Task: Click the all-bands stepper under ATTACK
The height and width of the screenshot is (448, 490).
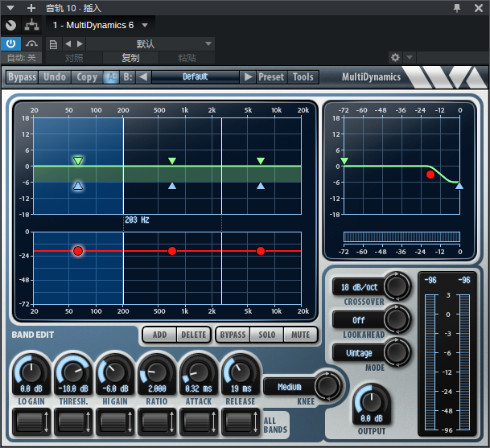Action: 199,421
